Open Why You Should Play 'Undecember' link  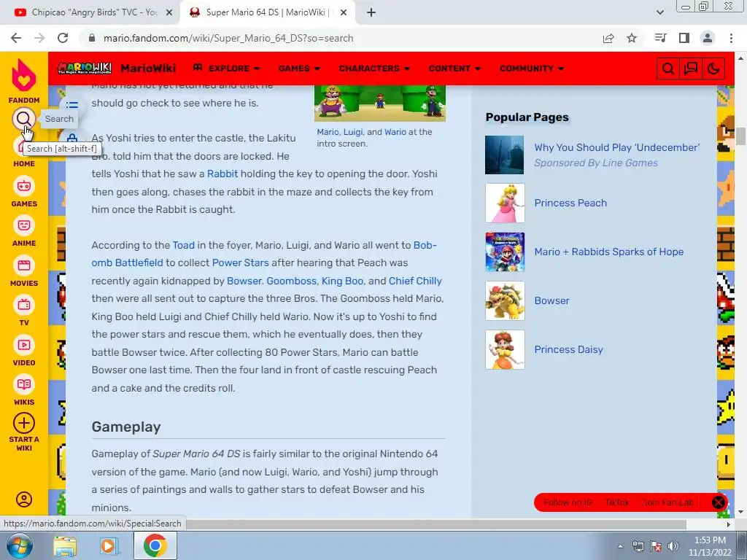(x=617, y=147)
